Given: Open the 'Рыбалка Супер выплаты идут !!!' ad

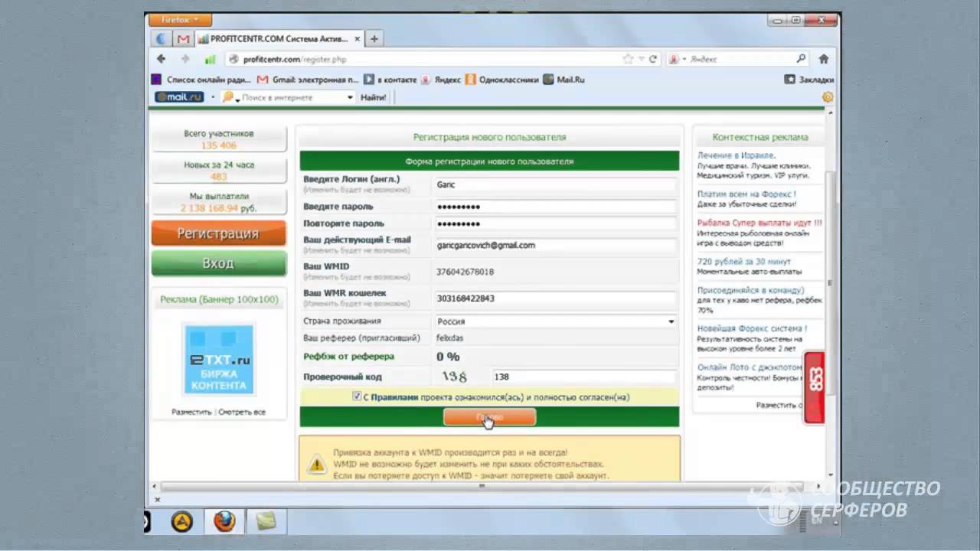Looking at the screenshot, I should [759, 223].
